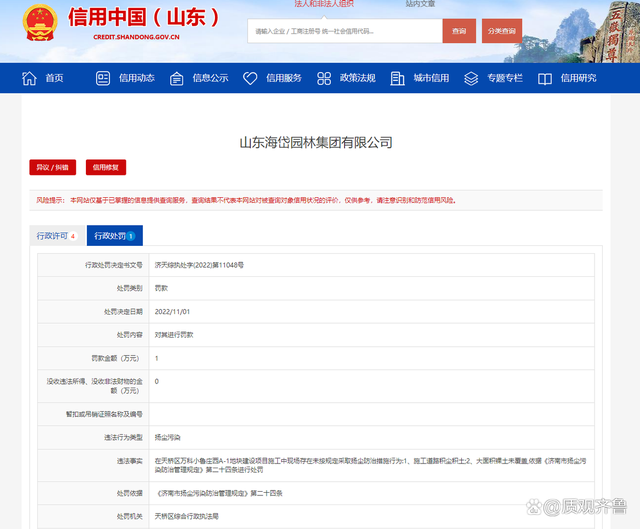Click the 违法事实 description text
Image resolution: width=640 pixels, height=529 pixels.
[x=370, y=465]
